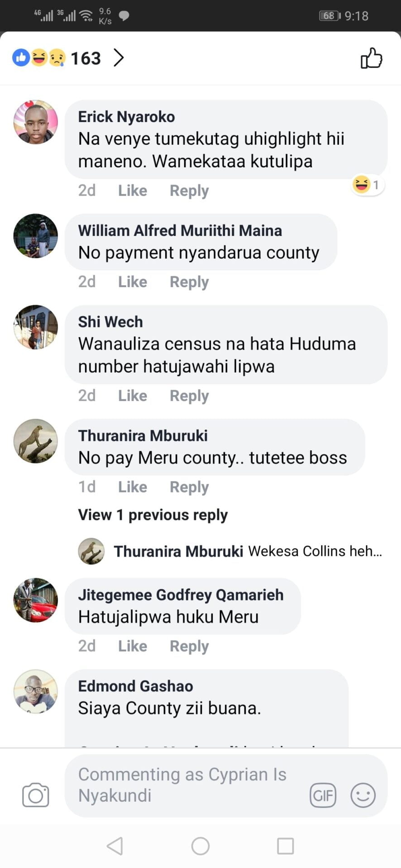Open the emoji smiley picker
Image resolution: width=401 pixels, height=868 pixels.
point(363,795)
